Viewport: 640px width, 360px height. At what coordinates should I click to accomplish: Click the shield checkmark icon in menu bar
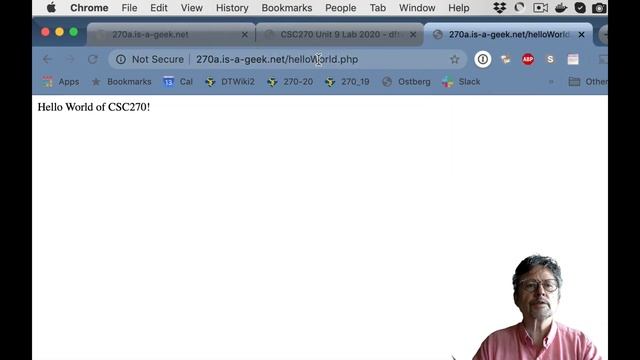pyautogui.click(x=580, y=8)
